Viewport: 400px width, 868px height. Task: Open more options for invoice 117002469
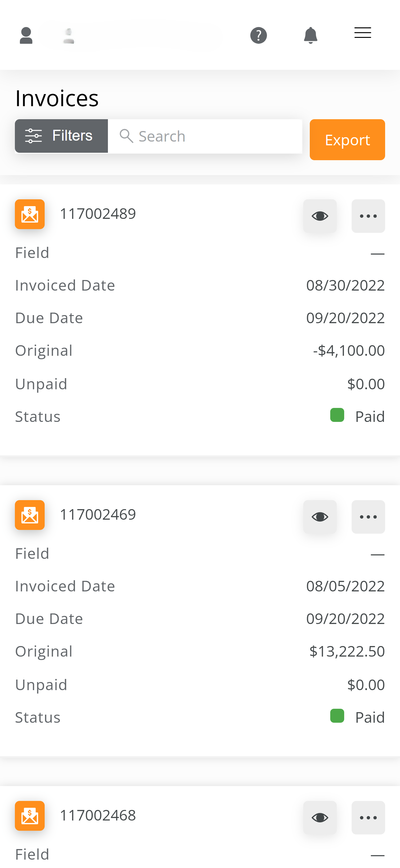coord(368,517)
